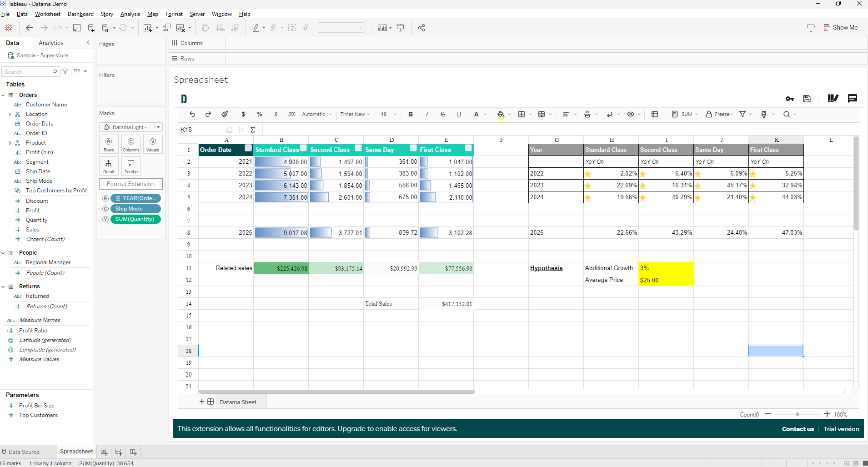Toggle underline formatting in spreadsheet
This screenshot has width=868, height=467.
[x=459, y=114]
